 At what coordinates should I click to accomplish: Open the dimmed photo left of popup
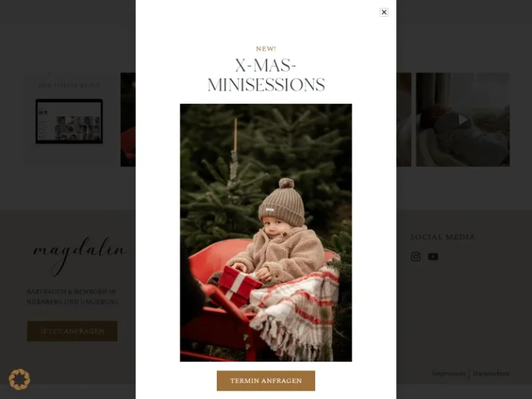tap(128, 119)
